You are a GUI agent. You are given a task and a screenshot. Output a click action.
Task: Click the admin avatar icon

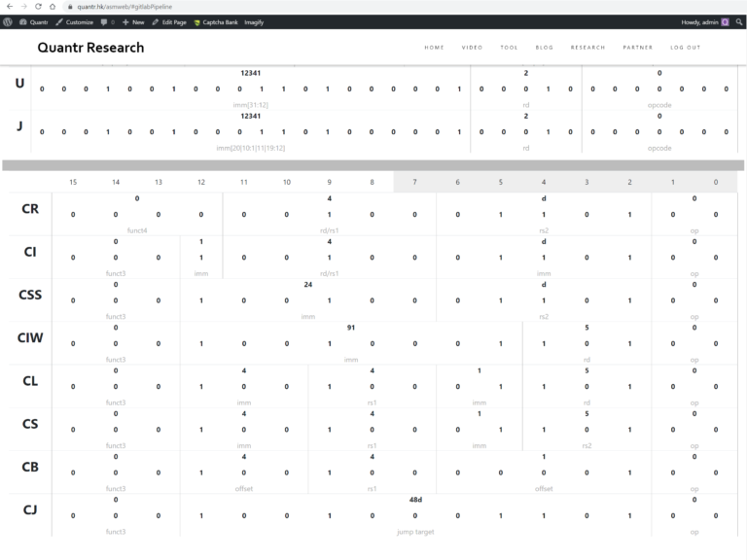(x=725, y=22)
